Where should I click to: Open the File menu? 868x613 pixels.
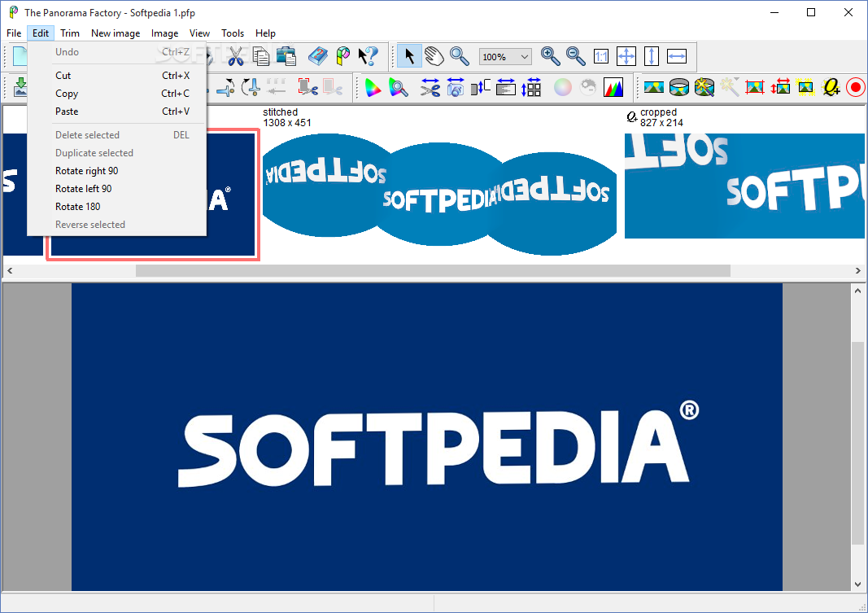tap(14, 33)
